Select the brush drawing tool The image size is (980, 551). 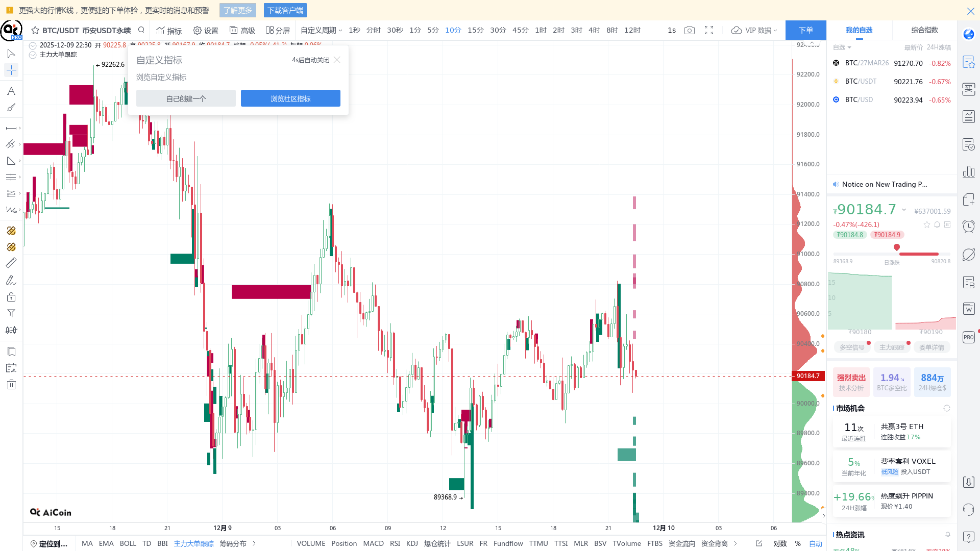(11, 108)
